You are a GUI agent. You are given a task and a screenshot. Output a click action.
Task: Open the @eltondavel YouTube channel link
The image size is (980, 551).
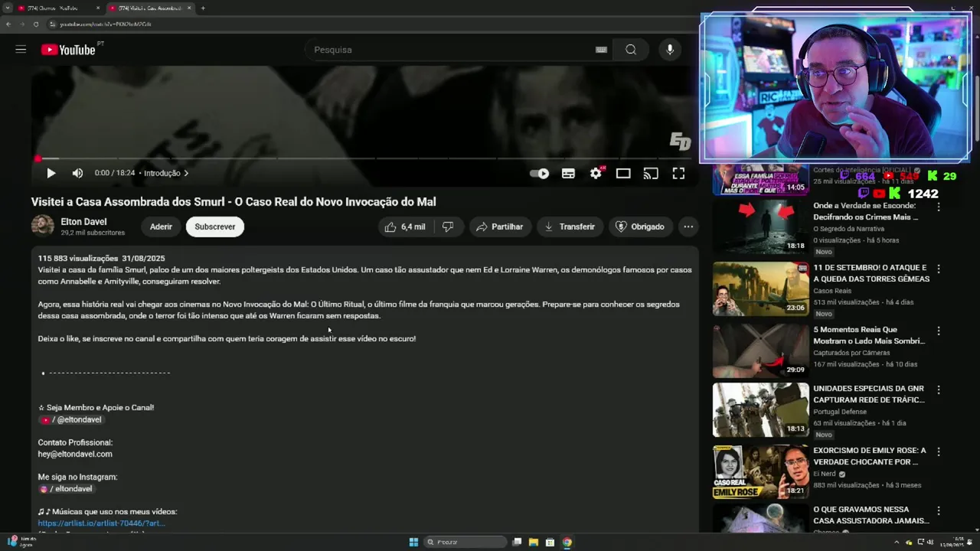[71, 419]
